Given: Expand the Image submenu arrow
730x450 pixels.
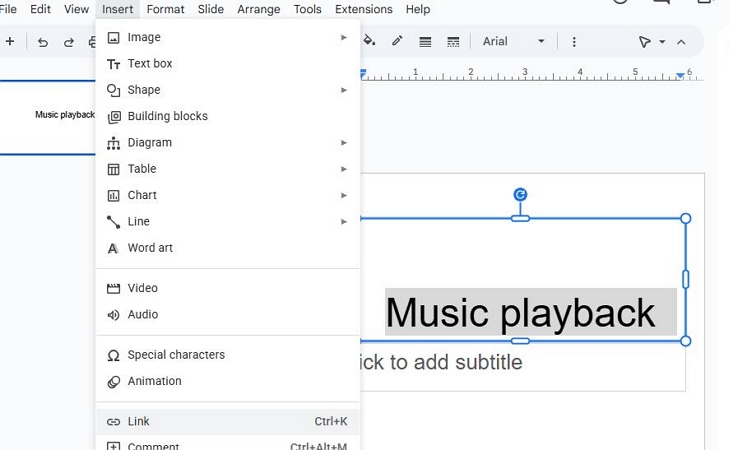Looking at the screenshot, I should [344, 37].
